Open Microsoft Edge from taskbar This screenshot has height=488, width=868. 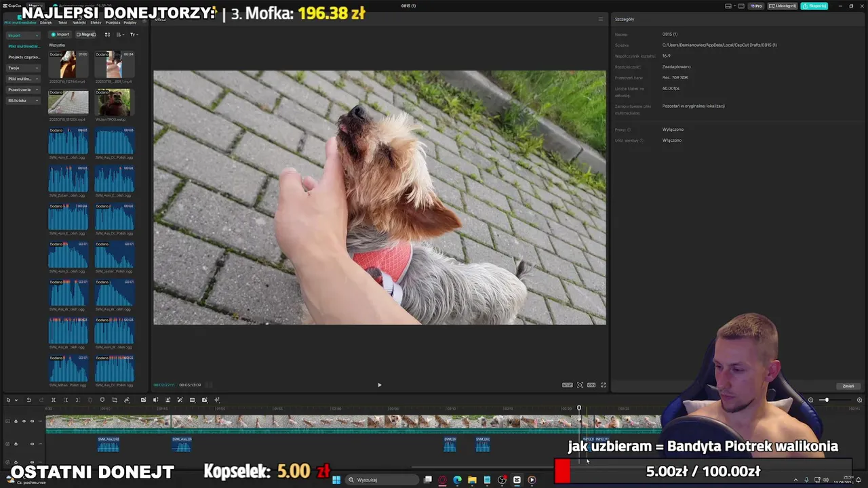point(457,480)
